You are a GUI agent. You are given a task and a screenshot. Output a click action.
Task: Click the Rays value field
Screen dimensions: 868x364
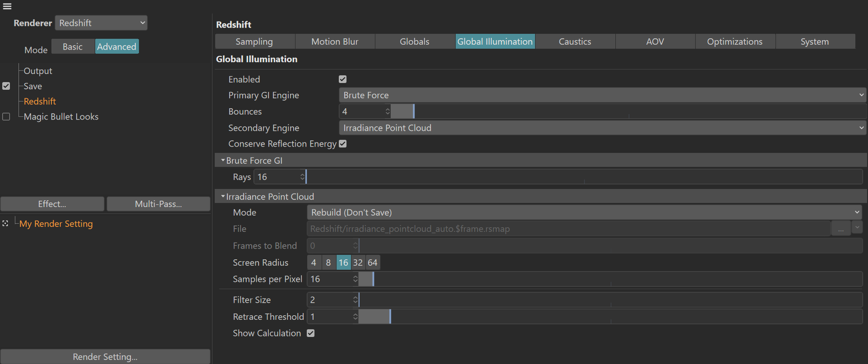(x=277, y=177)
